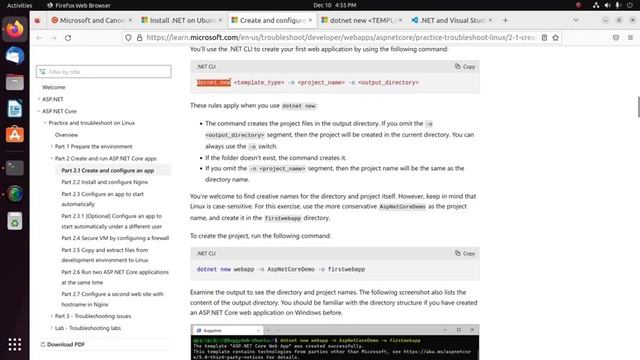Open the Terminal from the dock
Screen dimensions: 640x360
15,168
